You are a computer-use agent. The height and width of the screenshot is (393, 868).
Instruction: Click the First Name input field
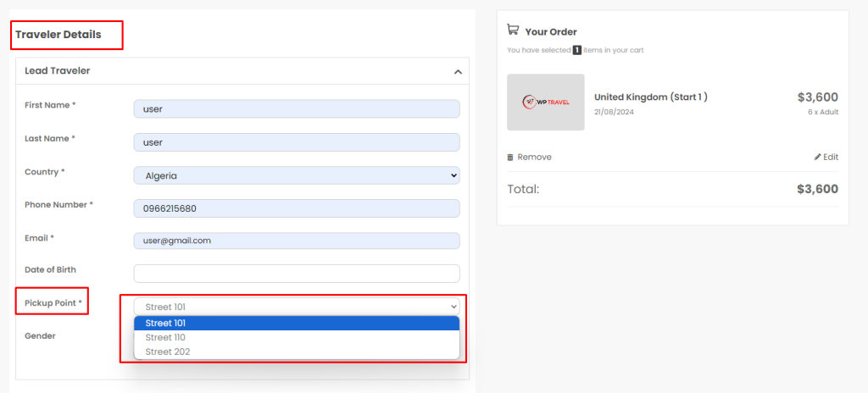(297, 109)
